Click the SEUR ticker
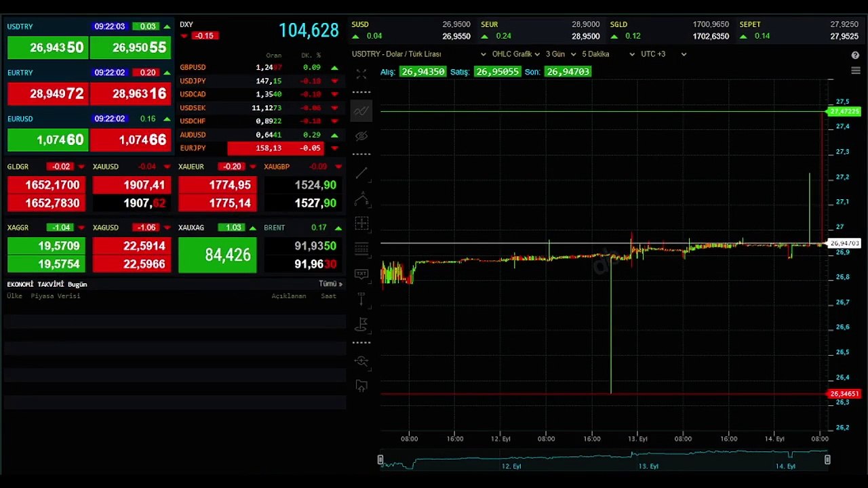Image resolution: width=868 pixels, height=488 pixels. coord(540,30)
